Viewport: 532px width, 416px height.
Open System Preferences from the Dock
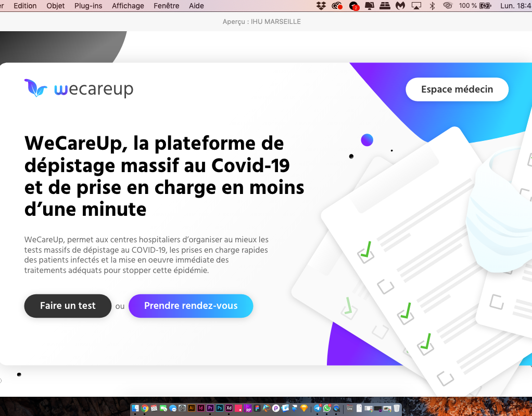[182, 408]
